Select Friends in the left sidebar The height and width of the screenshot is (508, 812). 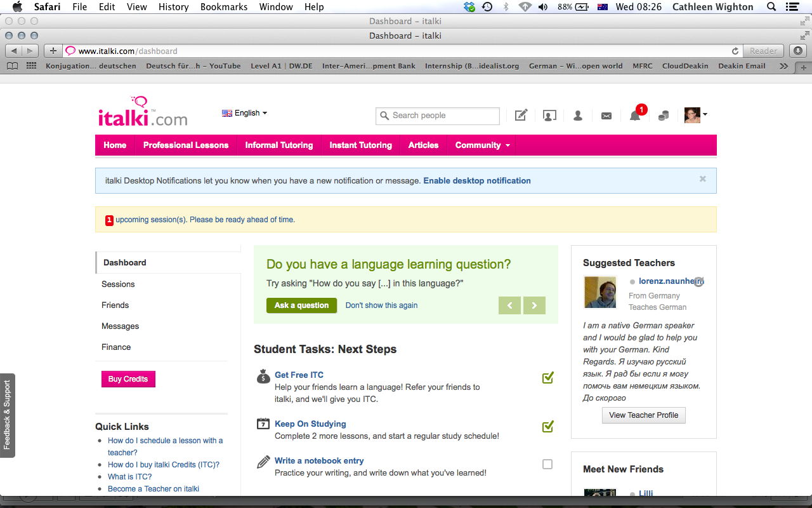pyautogui.click(x=115, y=305)
